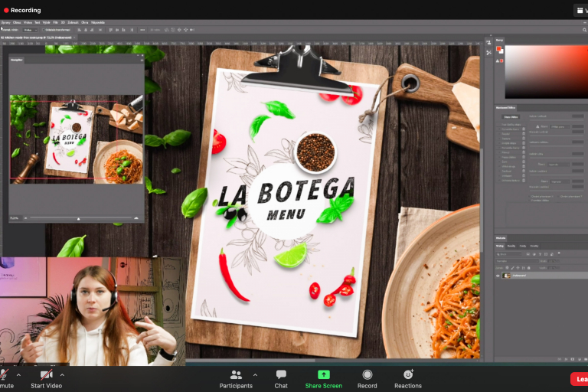
Task: Expand the Start Video options arrow
Action: [x=62, y=374]
